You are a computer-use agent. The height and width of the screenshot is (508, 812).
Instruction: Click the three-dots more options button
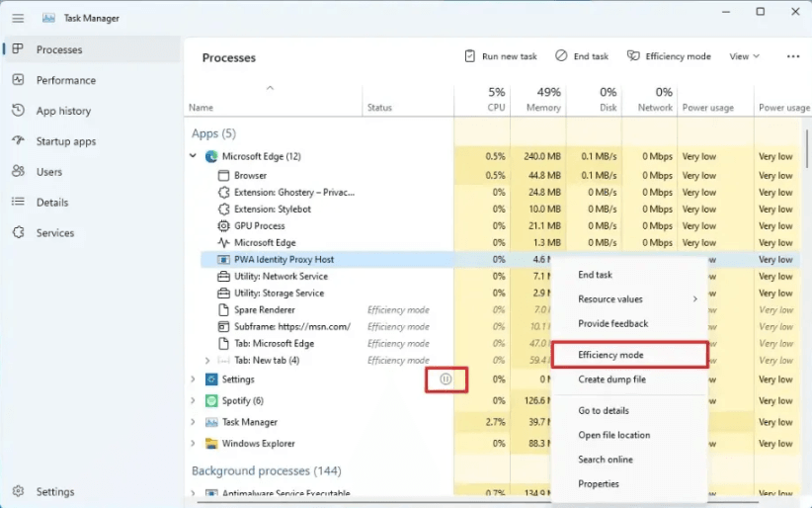[x=792, y=57]
